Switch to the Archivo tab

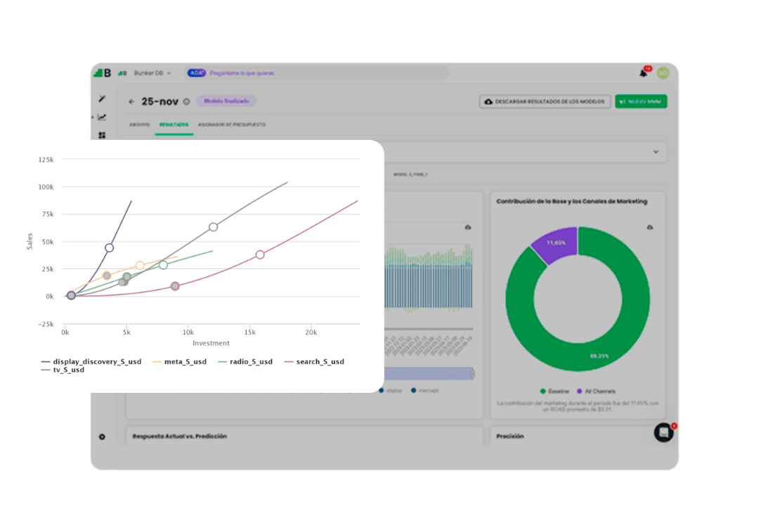(140, 124)
